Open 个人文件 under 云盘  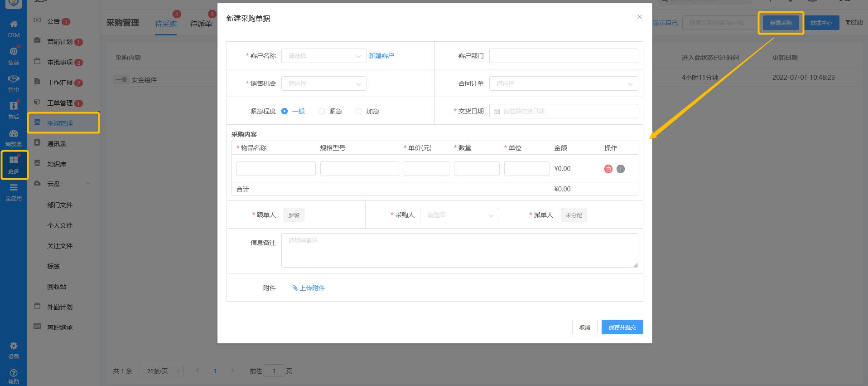[x=60, y=225]
